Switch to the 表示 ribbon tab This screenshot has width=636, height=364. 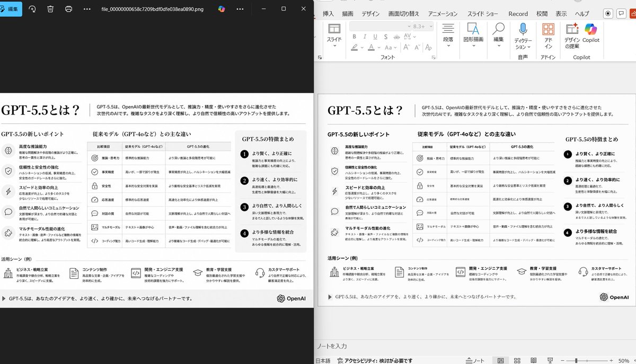pyautogui.click(x=561, y=14)
